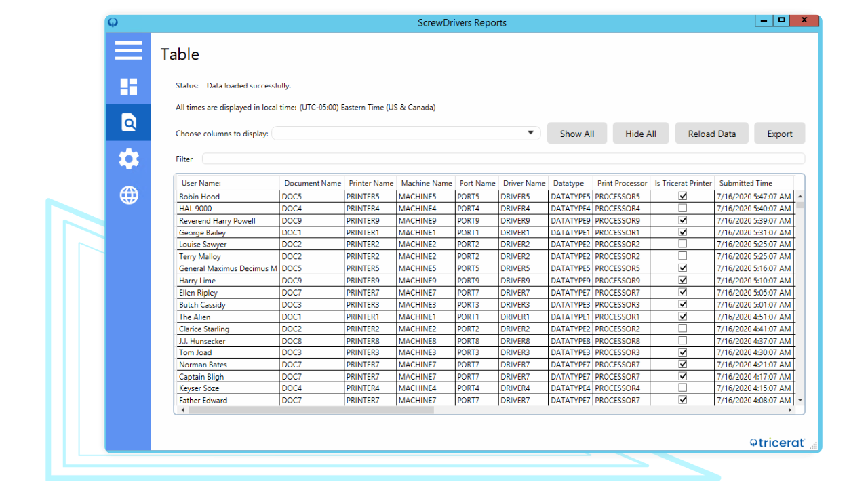Click the Tricerat logo at bottom right
This screenshot has width=868, height=488.
[777, 442]
